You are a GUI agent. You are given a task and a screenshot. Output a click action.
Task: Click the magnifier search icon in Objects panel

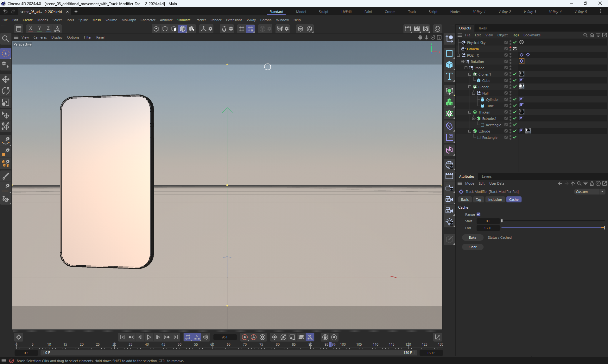click(585, 35)
